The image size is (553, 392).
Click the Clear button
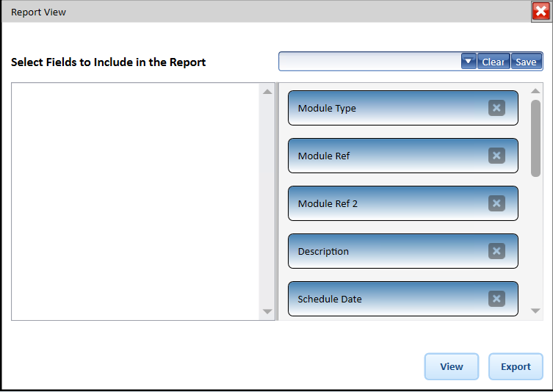[493, 62]
